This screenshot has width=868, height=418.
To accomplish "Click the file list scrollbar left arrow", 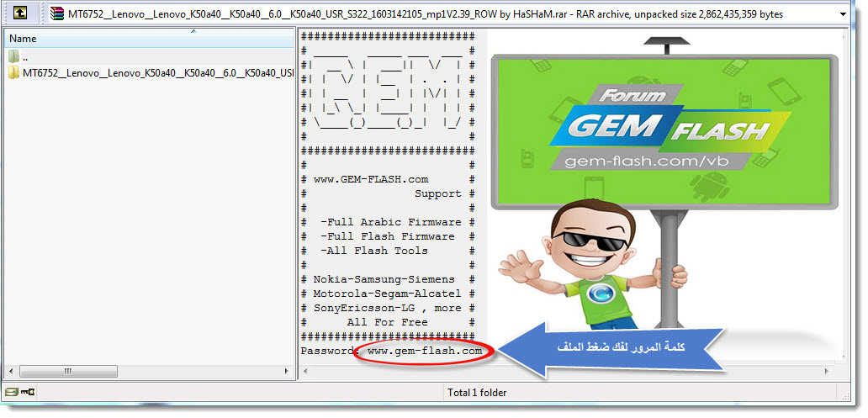I will pos(11,371).
